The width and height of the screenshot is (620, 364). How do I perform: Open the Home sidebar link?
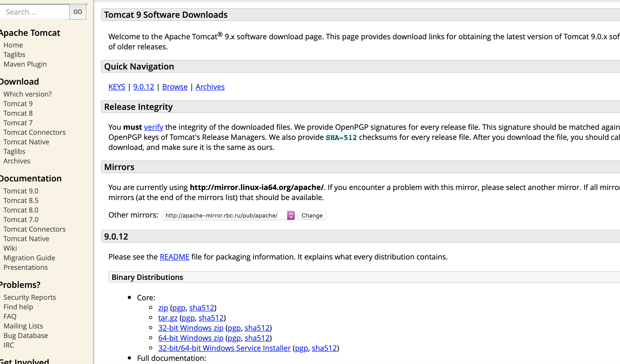point(13,45)
